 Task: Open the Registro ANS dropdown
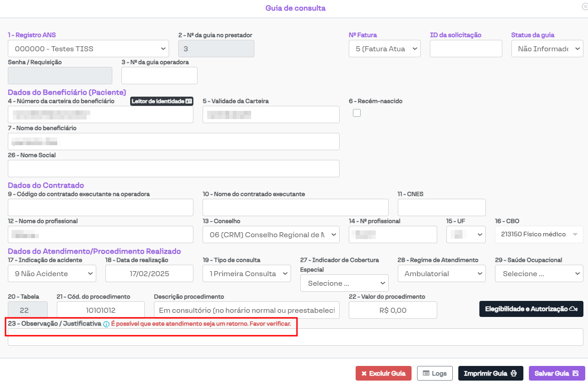click(x=88, y=49)
